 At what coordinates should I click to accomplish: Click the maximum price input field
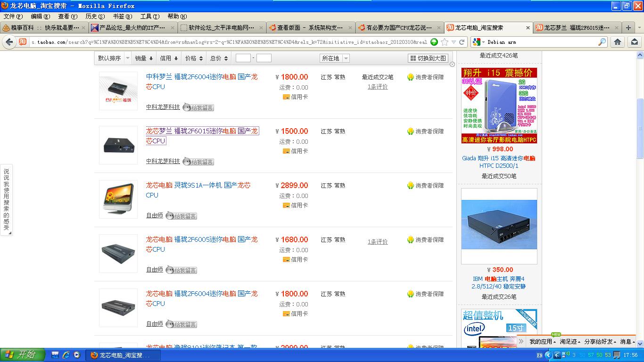coord(264,58)
